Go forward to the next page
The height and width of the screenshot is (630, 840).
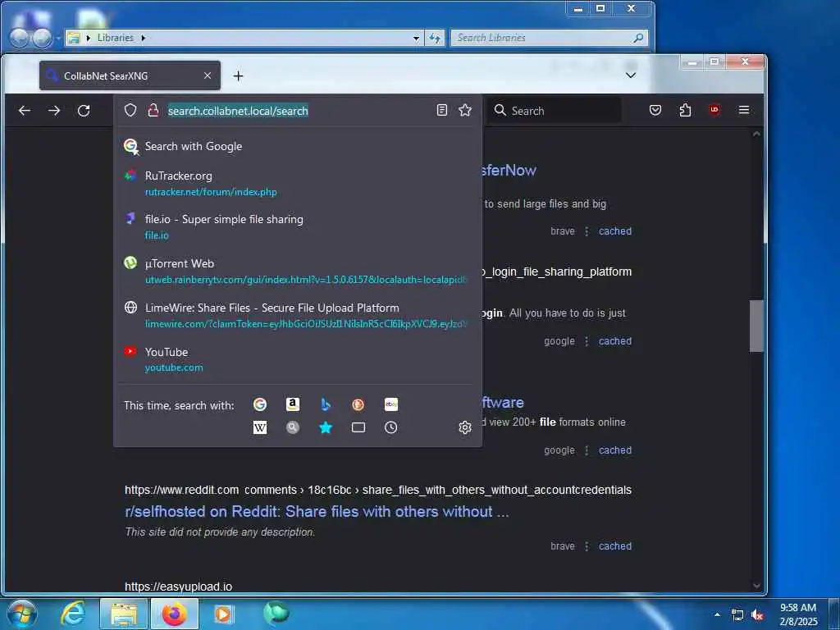tap(54, 111)
